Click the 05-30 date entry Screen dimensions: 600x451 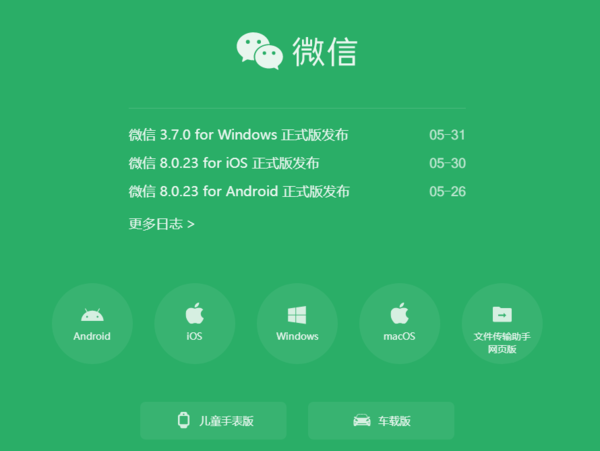[x=447, y=163]
